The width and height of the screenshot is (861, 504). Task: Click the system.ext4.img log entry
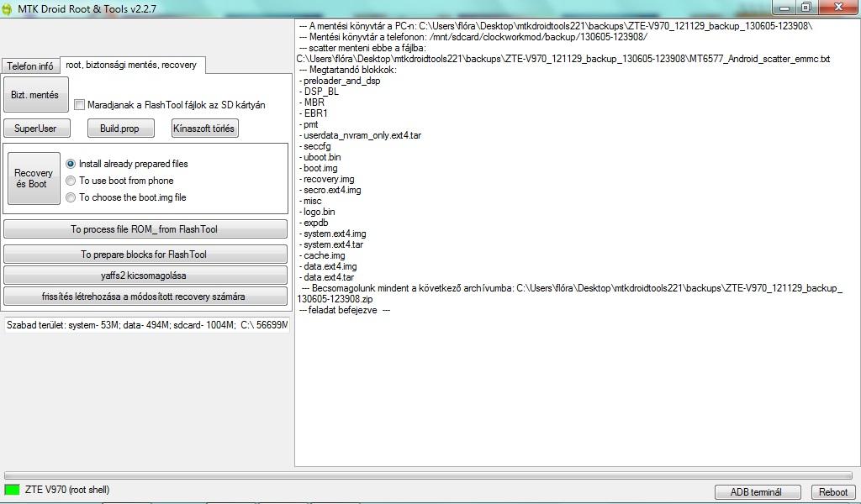tap(333, 234)
